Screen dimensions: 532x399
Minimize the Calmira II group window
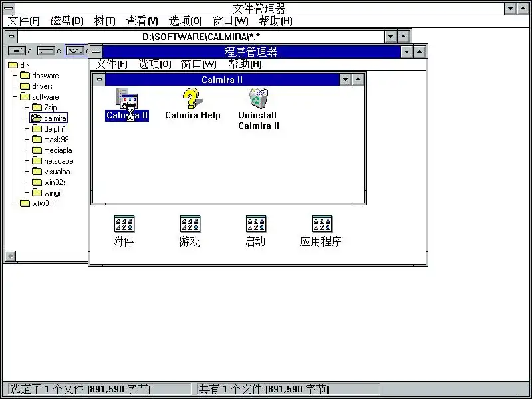(x=345, y=80)
